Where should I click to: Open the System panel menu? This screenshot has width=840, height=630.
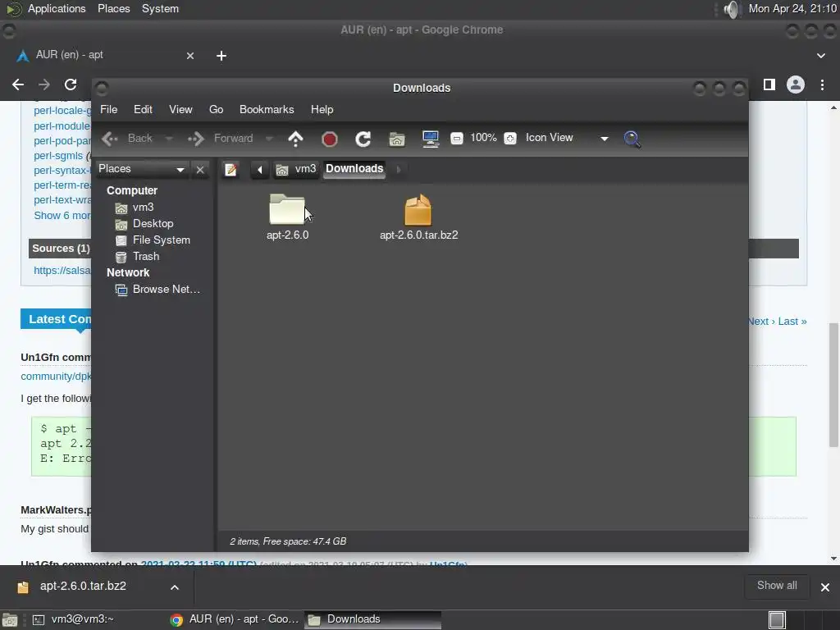pos(160,8)
